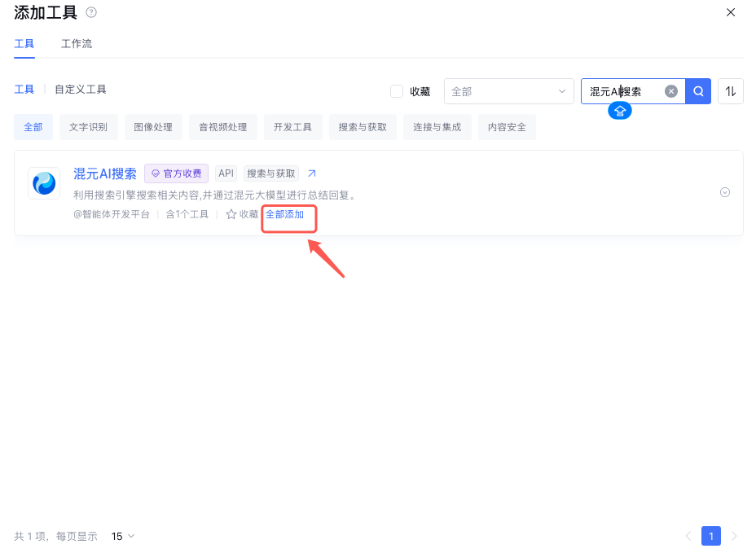The width and height of the screenshot is (756, 553).
Task: Filter by 音视频处理 category
Action: pos(222,127)
